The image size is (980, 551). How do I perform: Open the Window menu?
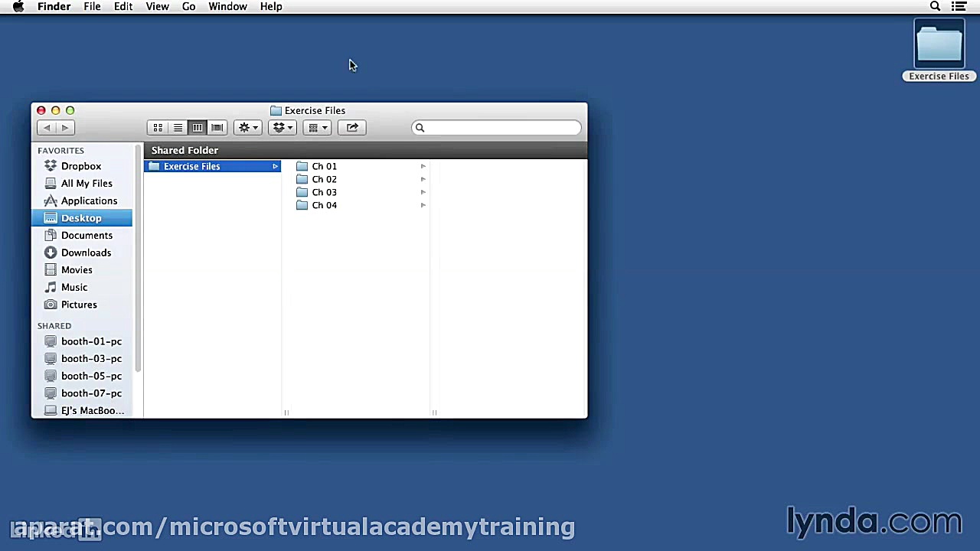tap(227, 6)
